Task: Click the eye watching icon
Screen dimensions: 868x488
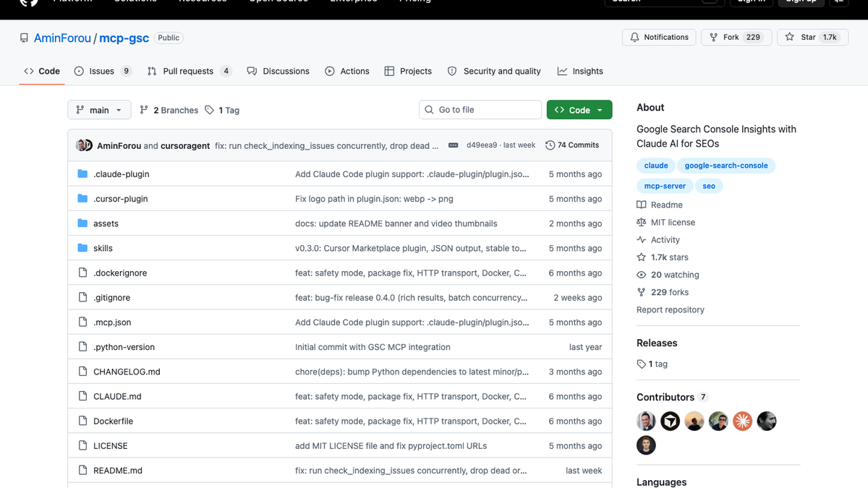Action: (641, 275)
